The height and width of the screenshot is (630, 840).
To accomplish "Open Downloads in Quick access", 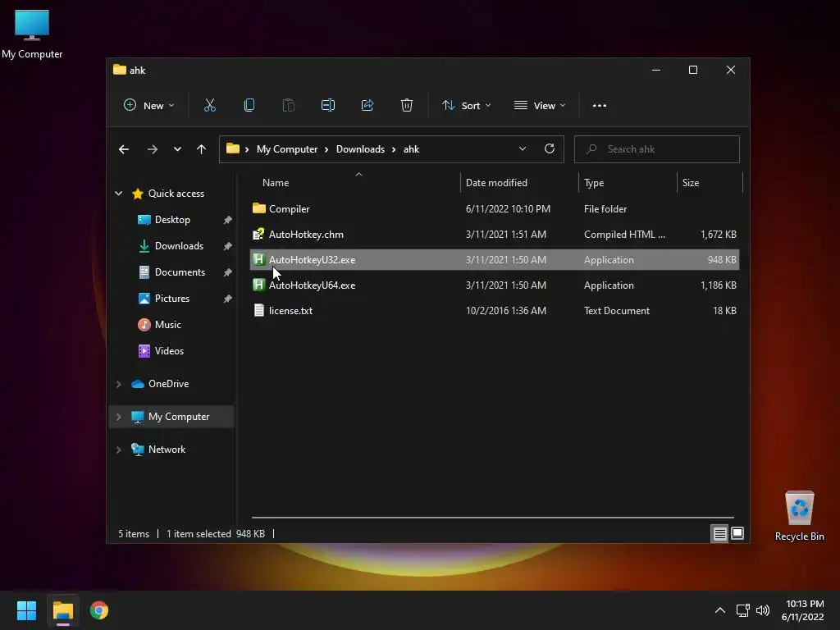I will tap(178, 246).
